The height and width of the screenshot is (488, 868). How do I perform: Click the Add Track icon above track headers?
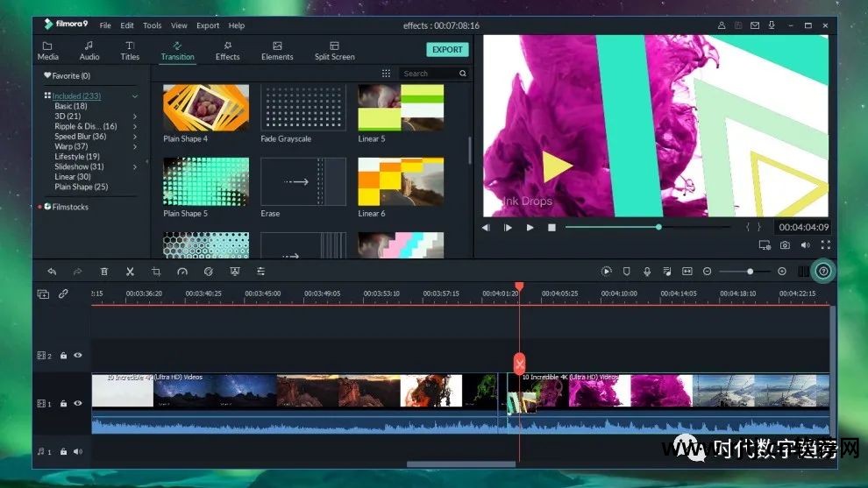coord(43,294)
